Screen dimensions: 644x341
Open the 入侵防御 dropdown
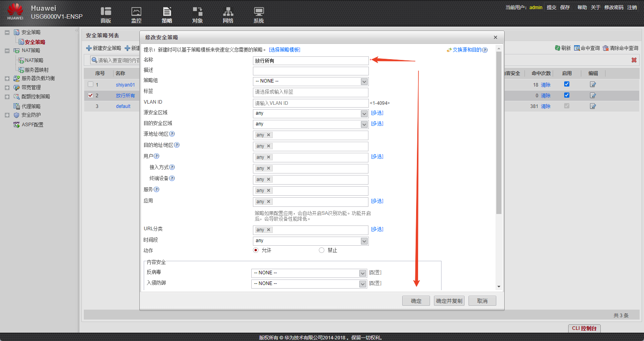pyautogui.click(x=362, y=284)
